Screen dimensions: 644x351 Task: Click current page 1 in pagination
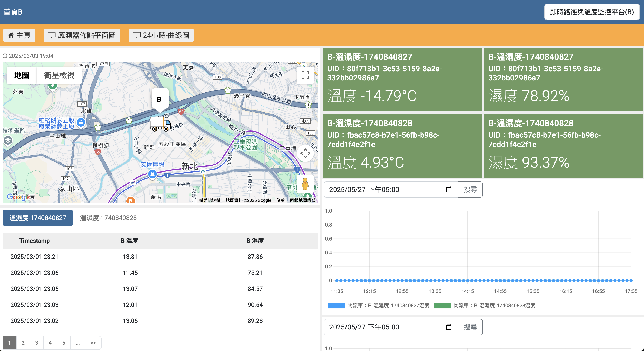[x=10, y=343]
